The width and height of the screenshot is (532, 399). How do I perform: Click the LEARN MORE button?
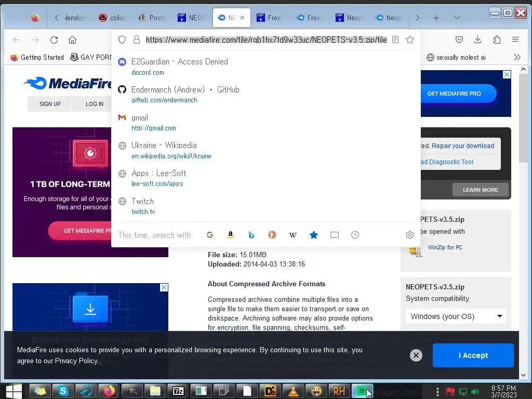pyautogui.click(x=481, y=190)
